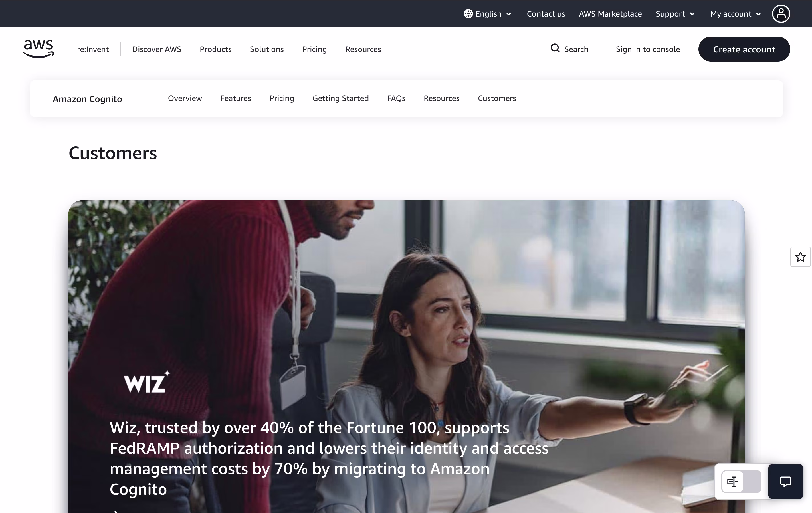812x513 pixels.
Task: Open the My account dropdown
Action: tap(736, 14)
